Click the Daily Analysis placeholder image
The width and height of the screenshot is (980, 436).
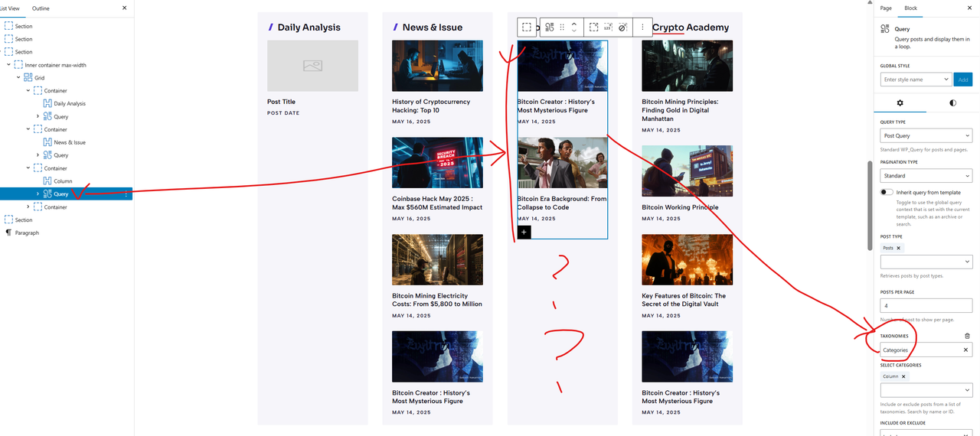tap(312, 66)
